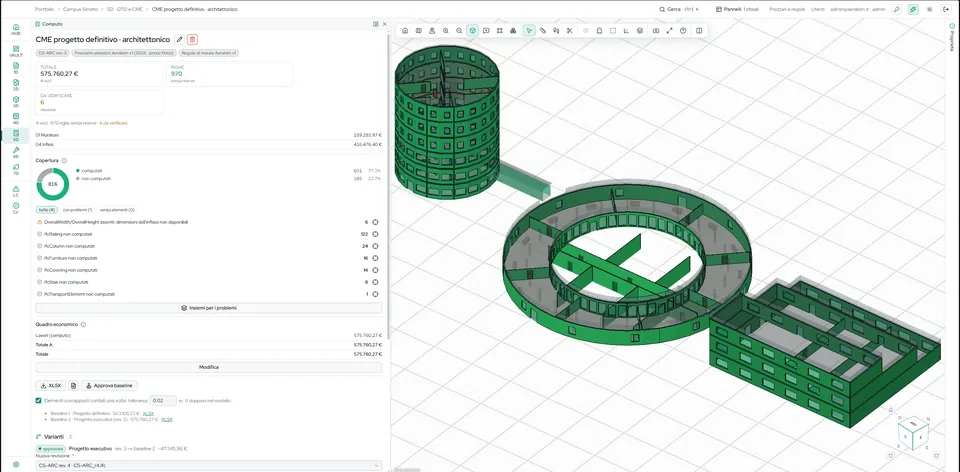The width and height of the screenshot is (960, 472).
Task: Open Baseline 2 XLSX link
Action: (x=167, y=419)
